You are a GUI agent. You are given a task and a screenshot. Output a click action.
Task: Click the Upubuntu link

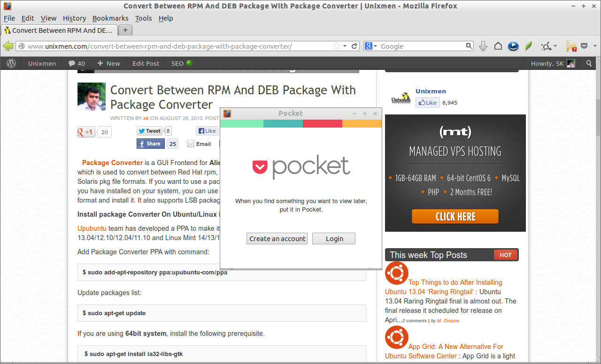click(x=92, y=228)
